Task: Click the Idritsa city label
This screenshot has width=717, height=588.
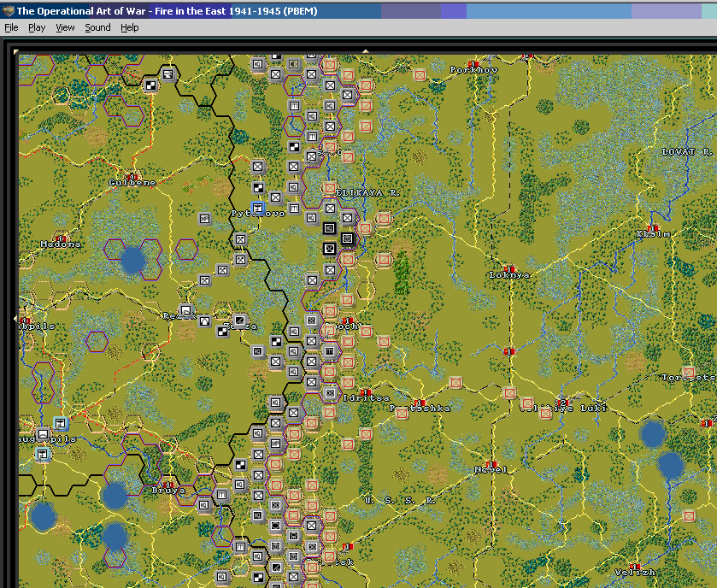Action: [367, 398]
